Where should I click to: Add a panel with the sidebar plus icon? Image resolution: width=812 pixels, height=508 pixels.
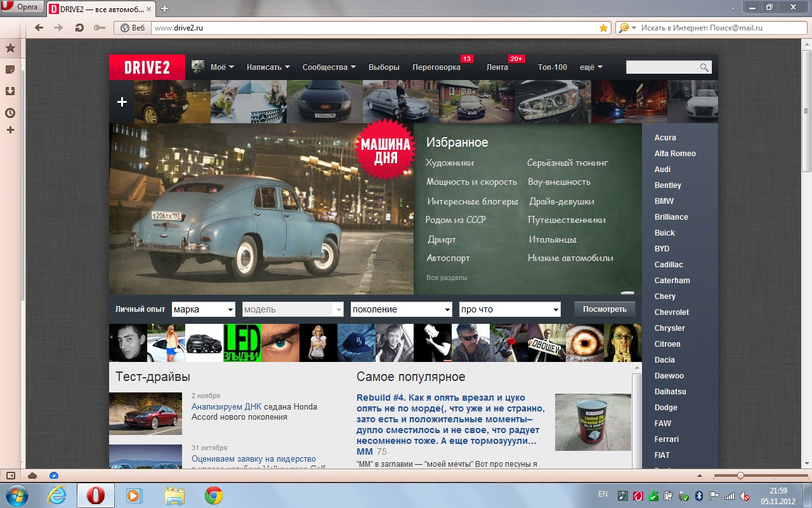pos(10,130)
